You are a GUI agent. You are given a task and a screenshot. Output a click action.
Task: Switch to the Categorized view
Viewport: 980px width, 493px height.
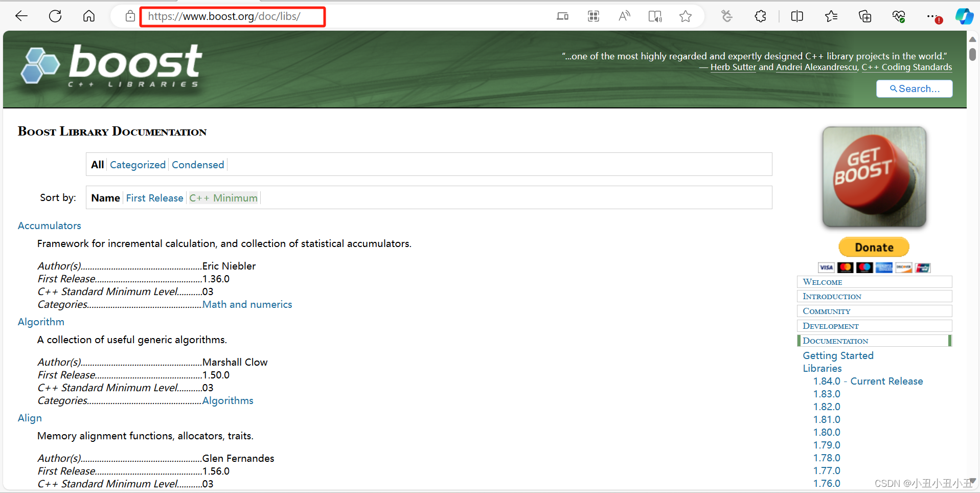(138, 165)
